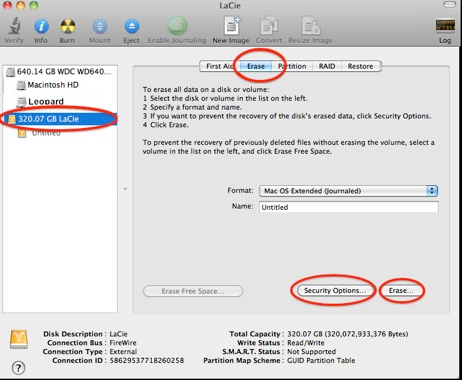Click the Convert toolbar icon
Image resolution: width=463 pixels, height=380 pixels.
pos(269,26)
